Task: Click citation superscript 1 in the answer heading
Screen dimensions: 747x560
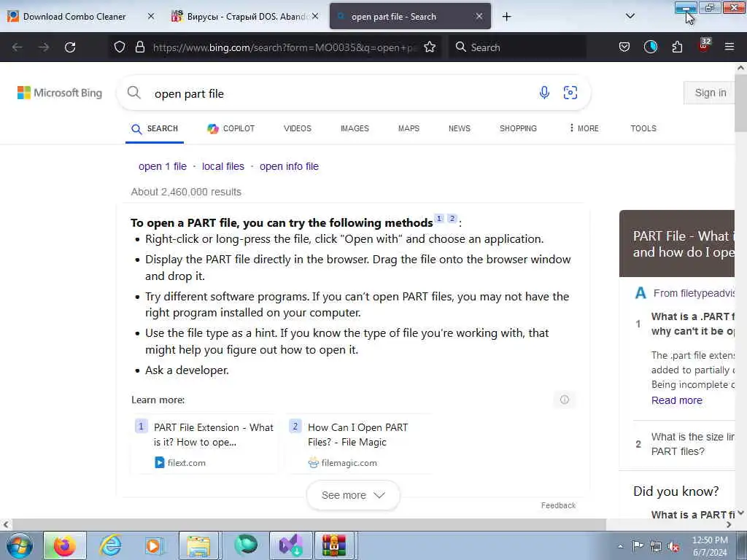Action: pyautogui.click(x=439, y=218)
